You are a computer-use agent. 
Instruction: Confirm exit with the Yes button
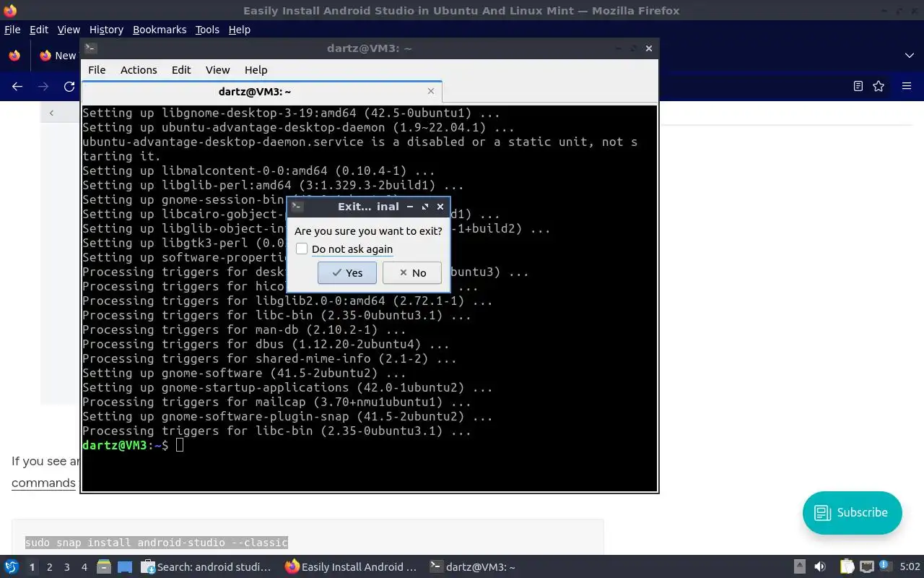point(346,272)
